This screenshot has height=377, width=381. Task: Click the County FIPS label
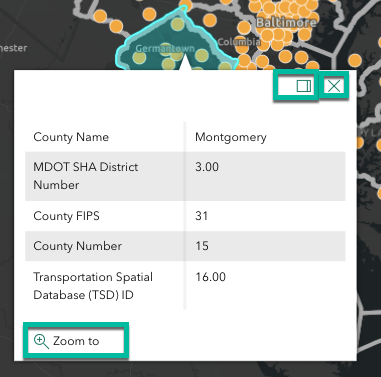pyautogui.click(x=66, y=216)
